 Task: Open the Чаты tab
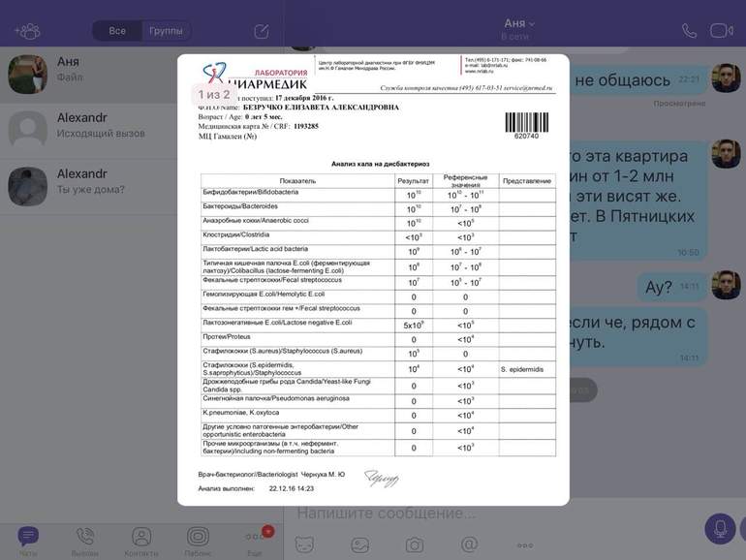[28, 541]
